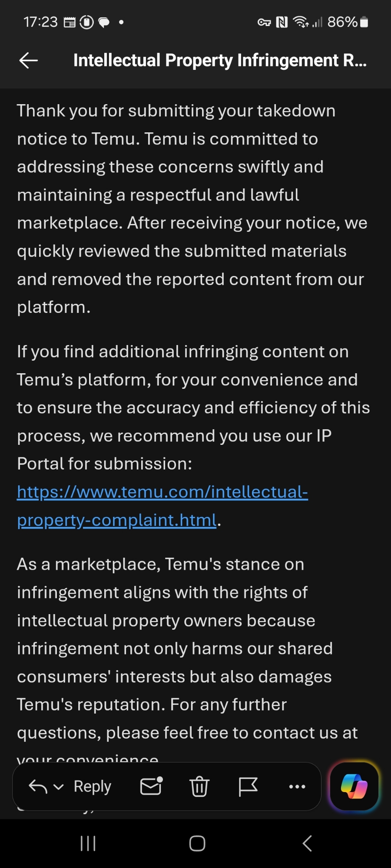
Task: Toggle the flag on this email
Action: (248, 786)
